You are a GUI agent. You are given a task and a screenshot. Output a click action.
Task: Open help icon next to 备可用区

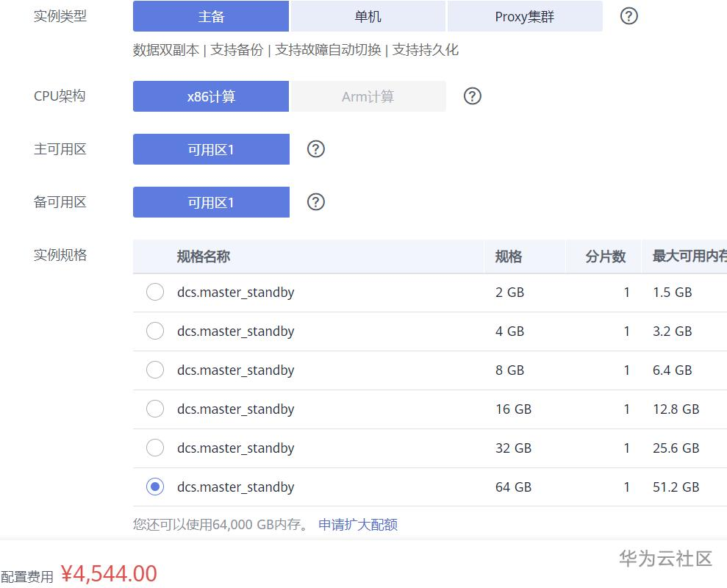316,201
